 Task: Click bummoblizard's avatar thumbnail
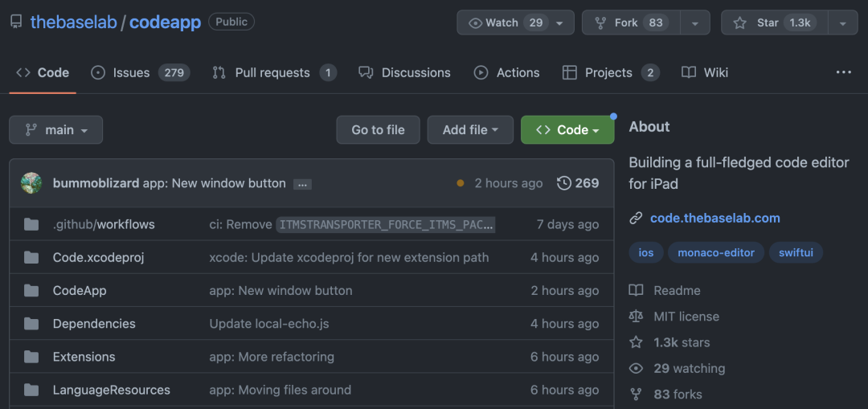31,183
